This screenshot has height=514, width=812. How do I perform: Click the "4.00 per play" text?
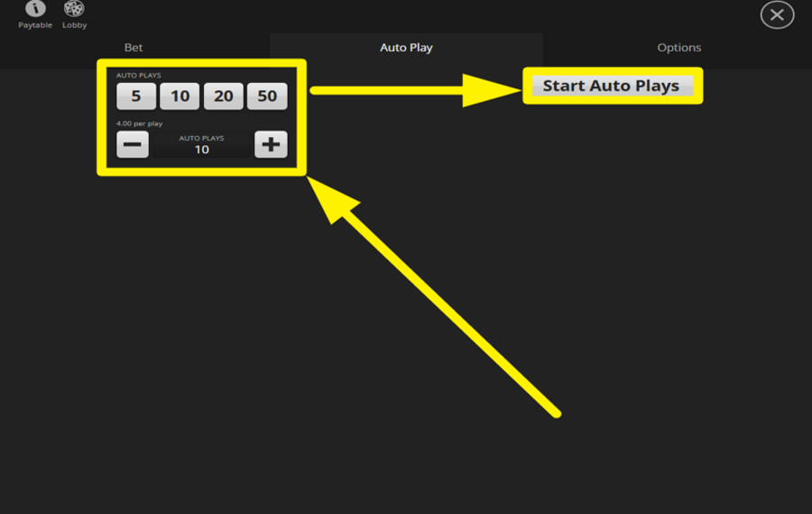point(140,123)
